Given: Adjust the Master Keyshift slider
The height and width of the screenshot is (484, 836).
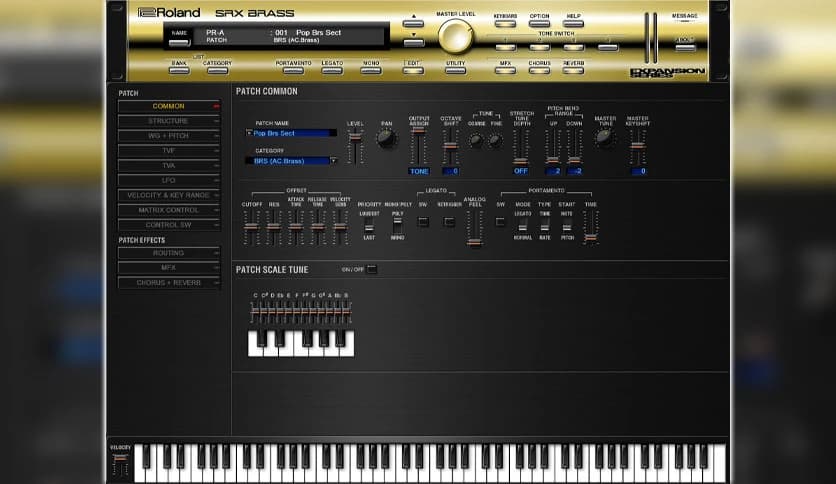Looking at the screenshot, I should 637,146.
